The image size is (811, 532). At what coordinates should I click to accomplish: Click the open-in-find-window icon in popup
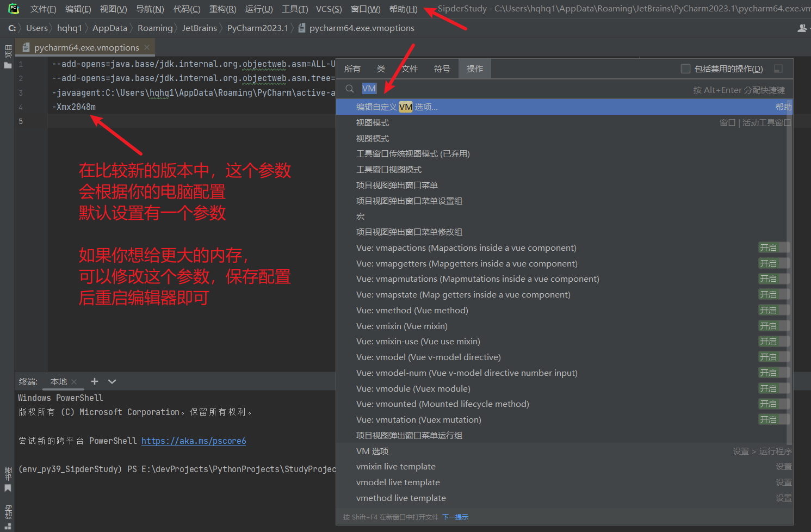click(x=778, y=69)
